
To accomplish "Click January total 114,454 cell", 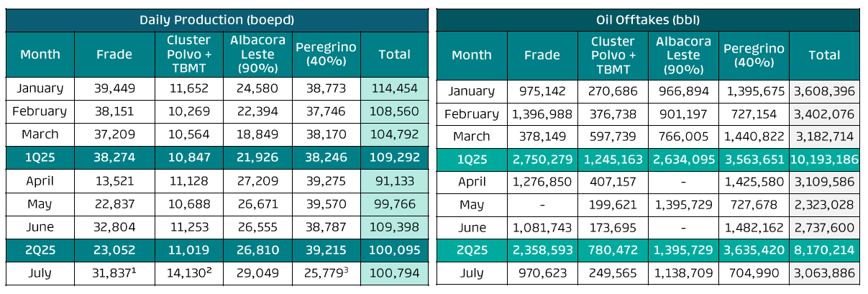I will [x=394, y=88].
